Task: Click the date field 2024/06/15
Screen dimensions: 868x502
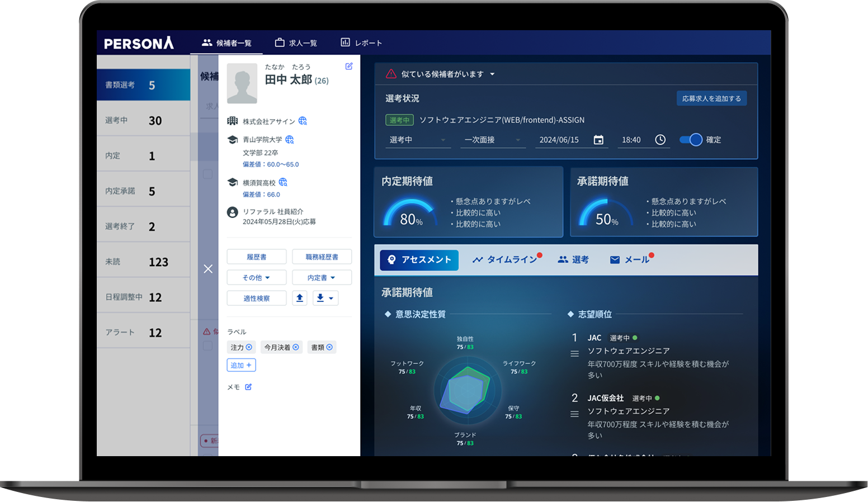Action: 559,140
